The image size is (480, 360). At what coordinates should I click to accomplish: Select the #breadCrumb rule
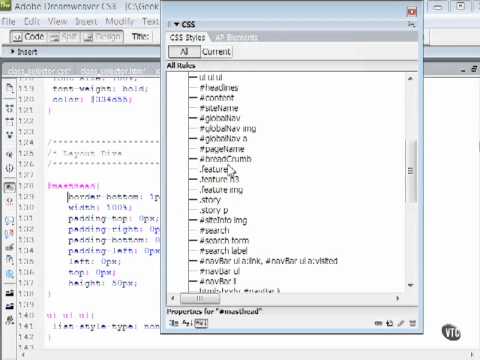pos(225,159)
